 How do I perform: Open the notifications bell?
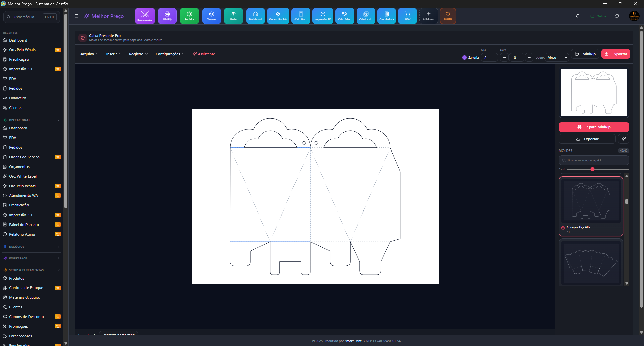(x=578, y=16)
